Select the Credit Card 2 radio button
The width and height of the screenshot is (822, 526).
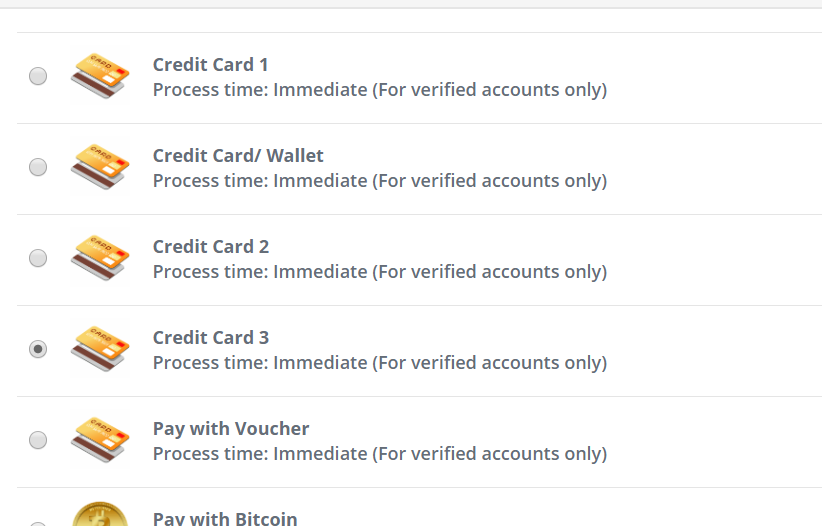[x=38, y=258]
